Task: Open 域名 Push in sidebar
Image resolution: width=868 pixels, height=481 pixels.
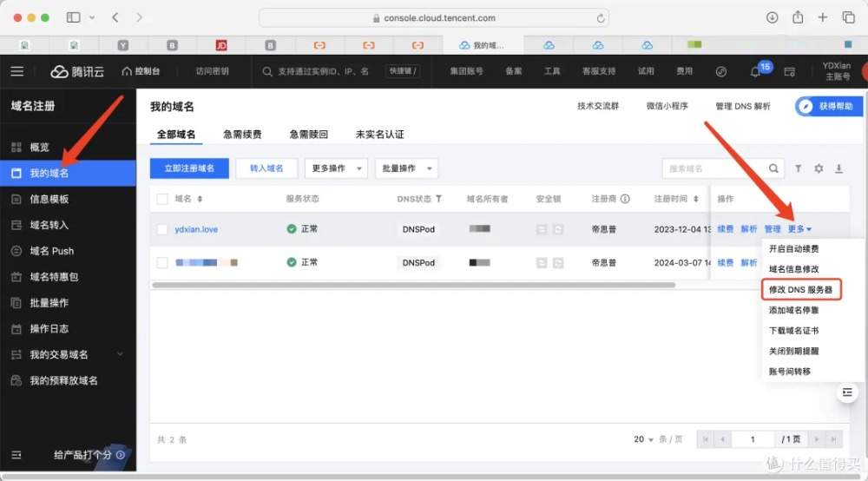Action: click(68, 251)
